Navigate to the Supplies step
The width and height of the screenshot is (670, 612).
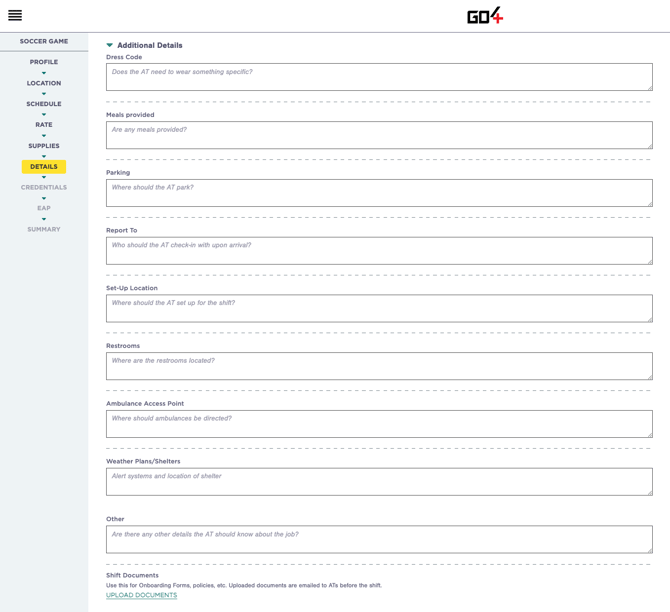point(44,146)
